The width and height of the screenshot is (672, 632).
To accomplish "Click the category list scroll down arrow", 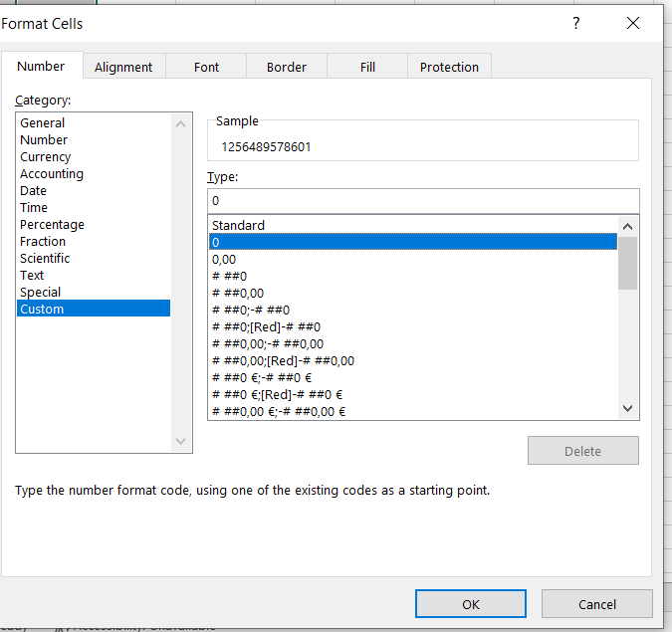I will 180,441.
